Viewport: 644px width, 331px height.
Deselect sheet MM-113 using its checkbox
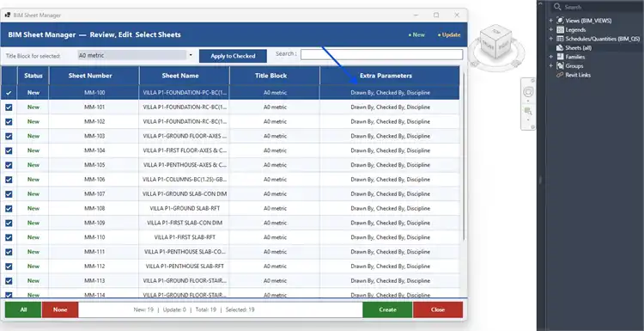[x=9, y=281]
